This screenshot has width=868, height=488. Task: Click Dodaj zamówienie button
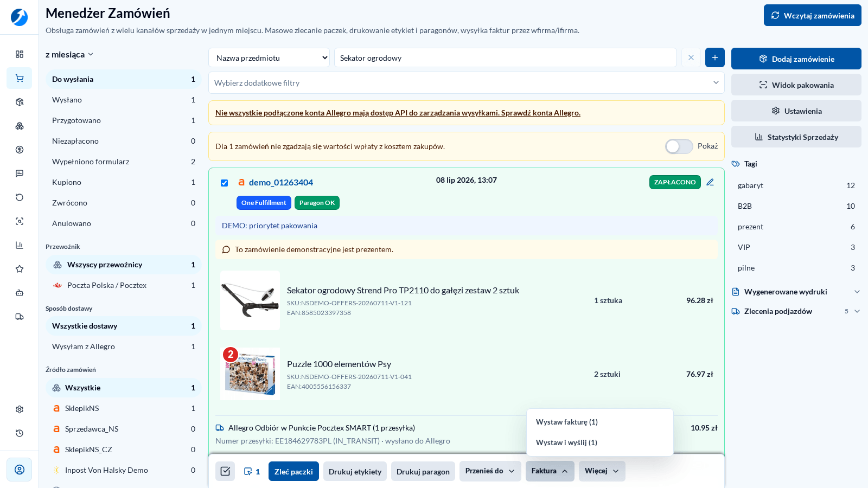796,59
